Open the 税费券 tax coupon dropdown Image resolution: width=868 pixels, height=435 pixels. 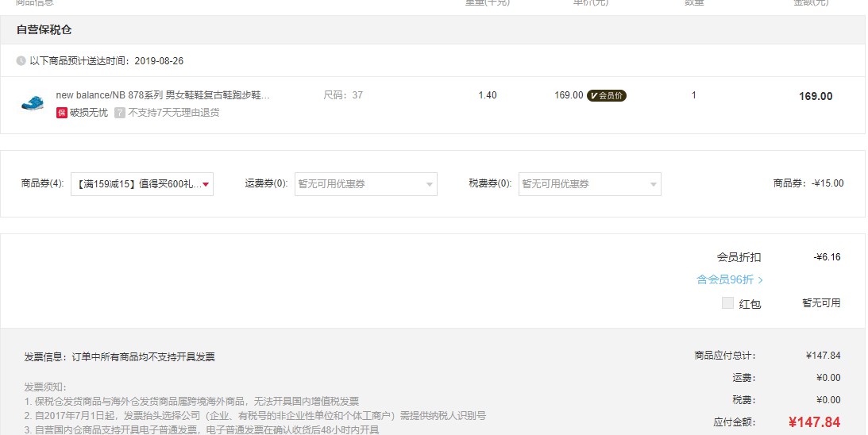coord(589,184)
